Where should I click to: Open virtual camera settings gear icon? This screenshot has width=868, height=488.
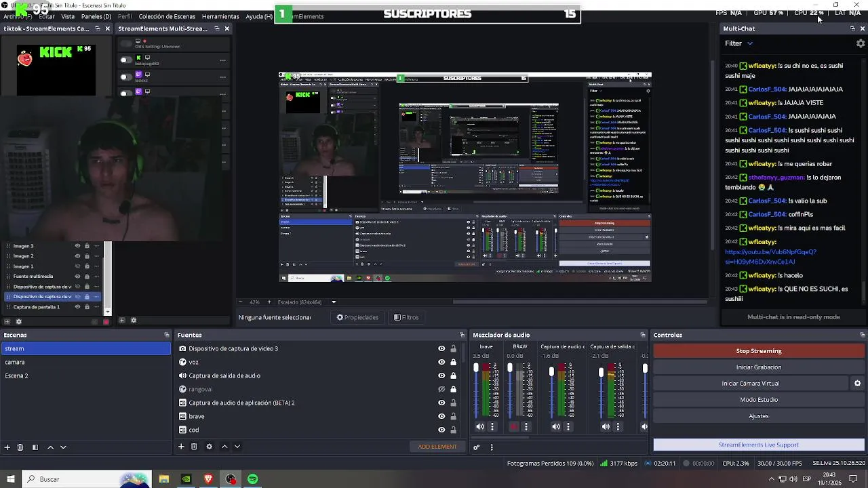[857, 384]
